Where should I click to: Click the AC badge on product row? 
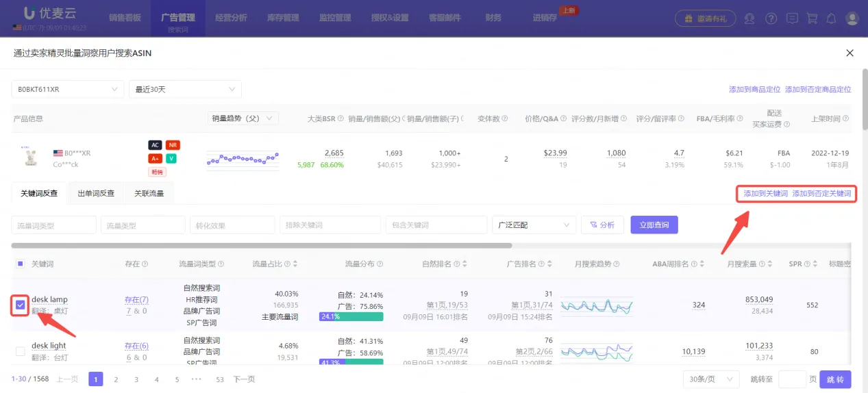point(155,145)
